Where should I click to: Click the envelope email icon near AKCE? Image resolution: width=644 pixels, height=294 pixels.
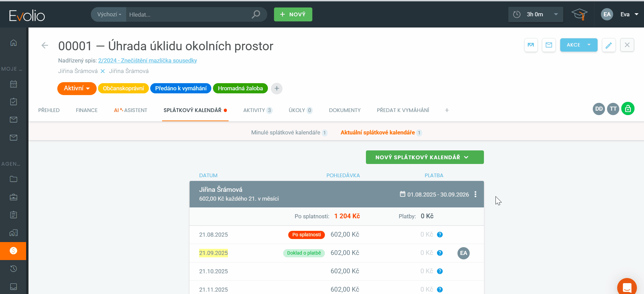(x=549, y=45)
